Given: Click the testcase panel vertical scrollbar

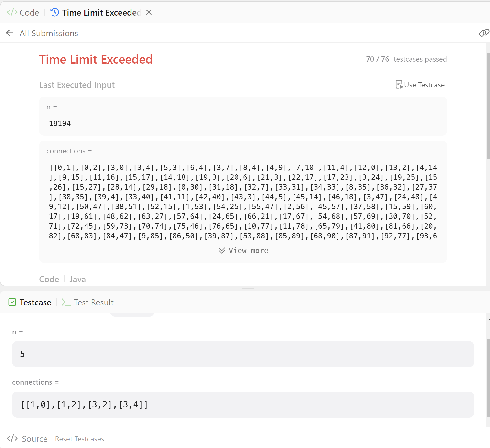Looking at the screenshot, I should 488,378.
